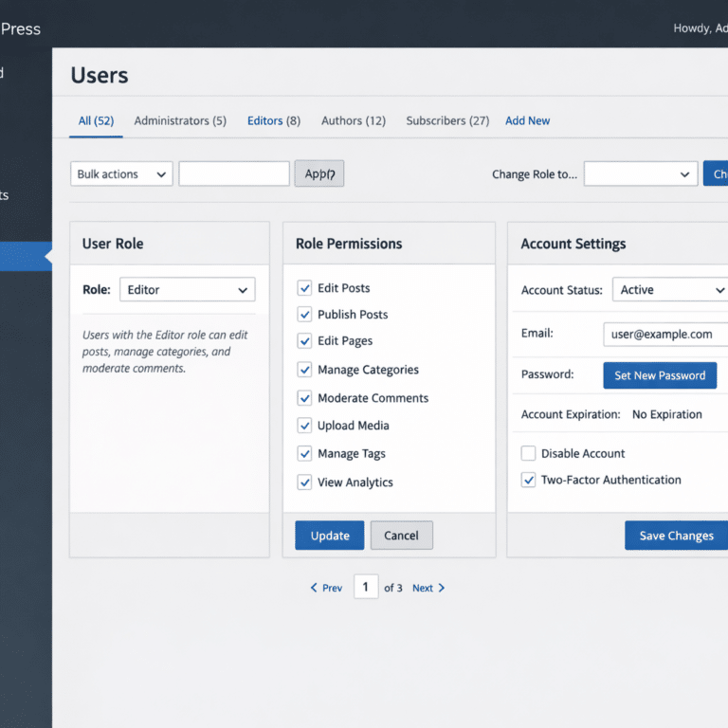This screenshot has height=728, width=728.
Task: Expand the Role dropdown showing Editor
Action: pyautogui.click(x=188, y=290)
